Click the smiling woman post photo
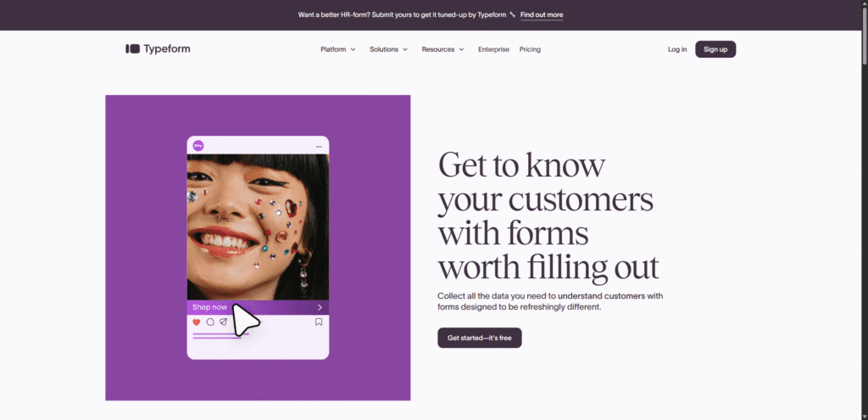The width and height of the screenshot is (868, 420). click(x=258, y=225)
